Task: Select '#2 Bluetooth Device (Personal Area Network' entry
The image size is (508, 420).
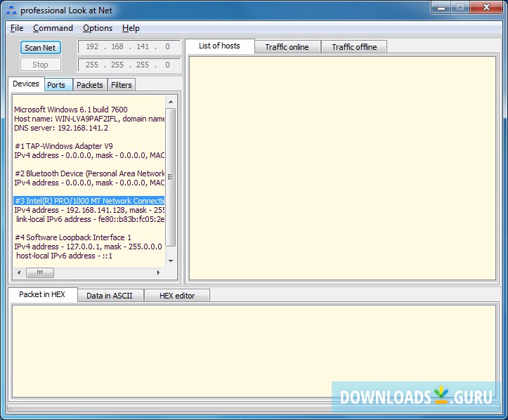Action: point(89,173)
